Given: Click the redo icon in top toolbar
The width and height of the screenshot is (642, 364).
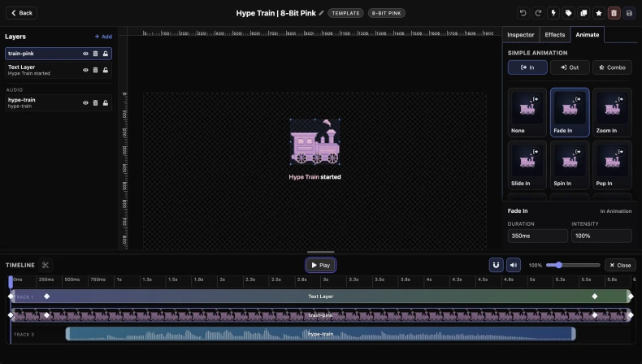Looking at the screenshot, I should (x=538, y=13).
